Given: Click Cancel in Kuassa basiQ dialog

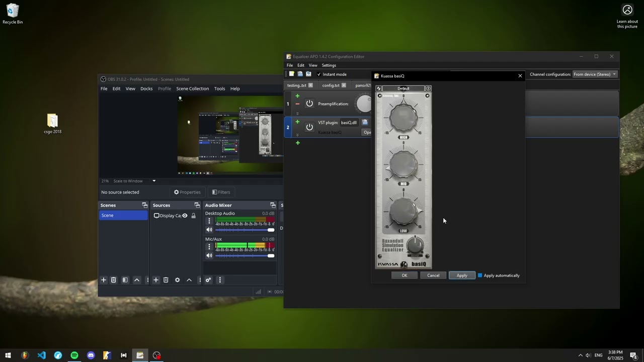Looking at the screenshot, I should click(x=433, y=276).
